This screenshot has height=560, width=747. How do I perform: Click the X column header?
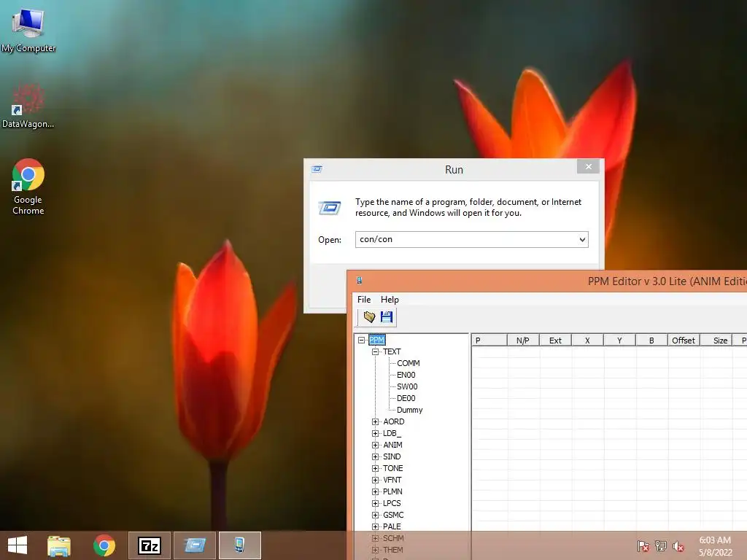coord(587,340)
